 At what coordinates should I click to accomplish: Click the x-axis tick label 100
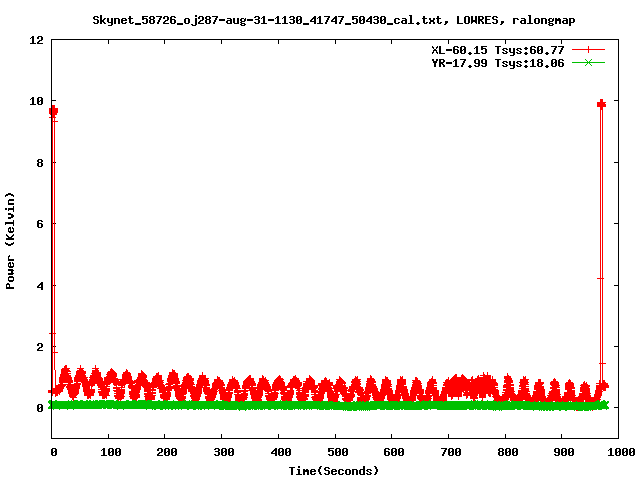pos(111,452)
